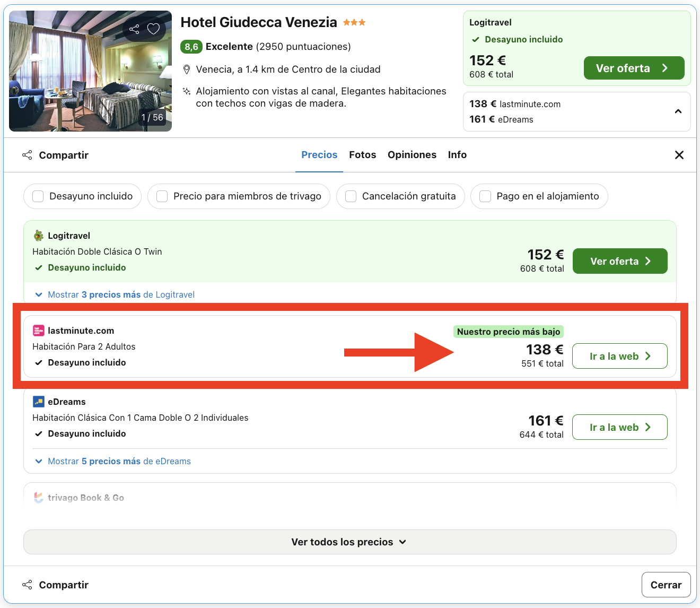This screenshot has height=608, width=700.
Task: Enable the Pago en el alojamiento checkbox
Action: 485,196
